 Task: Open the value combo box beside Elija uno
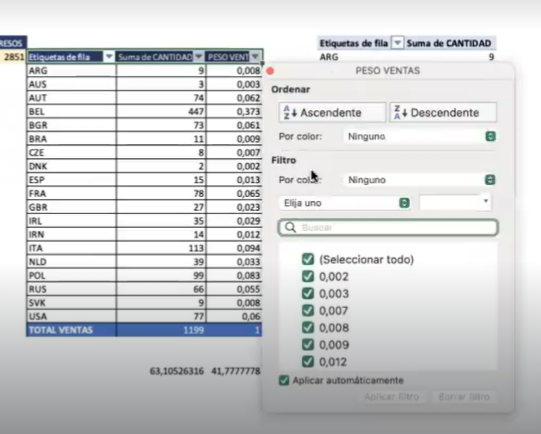pos(455,202)
